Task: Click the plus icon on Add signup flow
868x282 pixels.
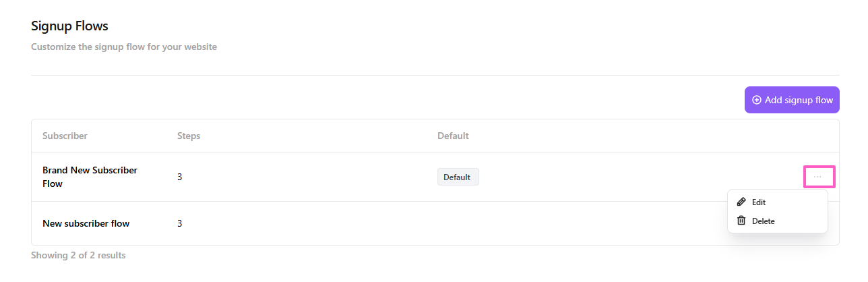Action: [756, 100]
